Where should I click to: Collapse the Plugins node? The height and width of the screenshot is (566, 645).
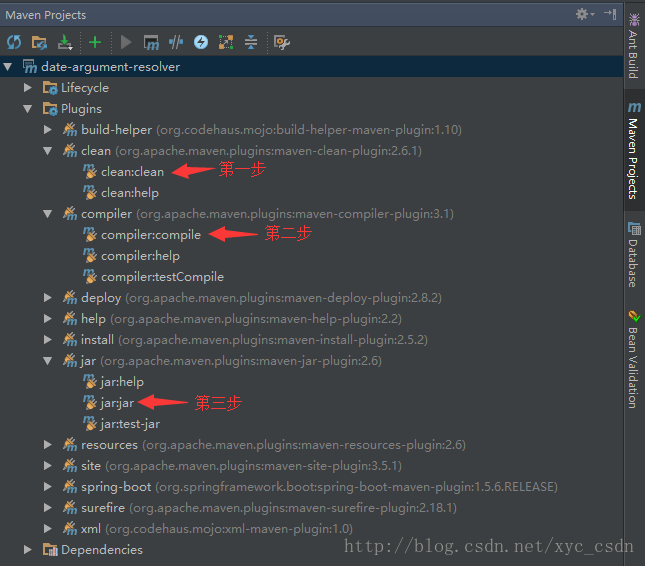28,109
